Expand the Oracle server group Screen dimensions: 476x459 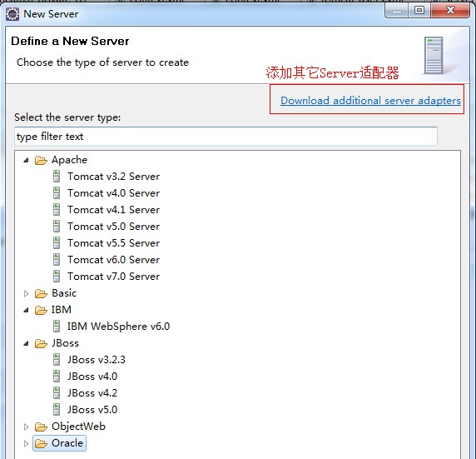click(26, 443)
